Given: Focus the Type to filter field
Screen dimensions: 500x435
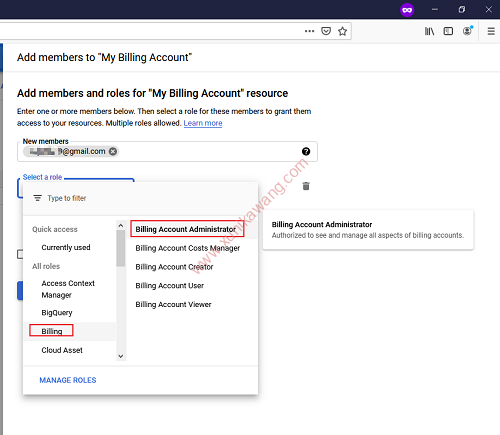Looking at the screenshot, I should tap(140, 198).
